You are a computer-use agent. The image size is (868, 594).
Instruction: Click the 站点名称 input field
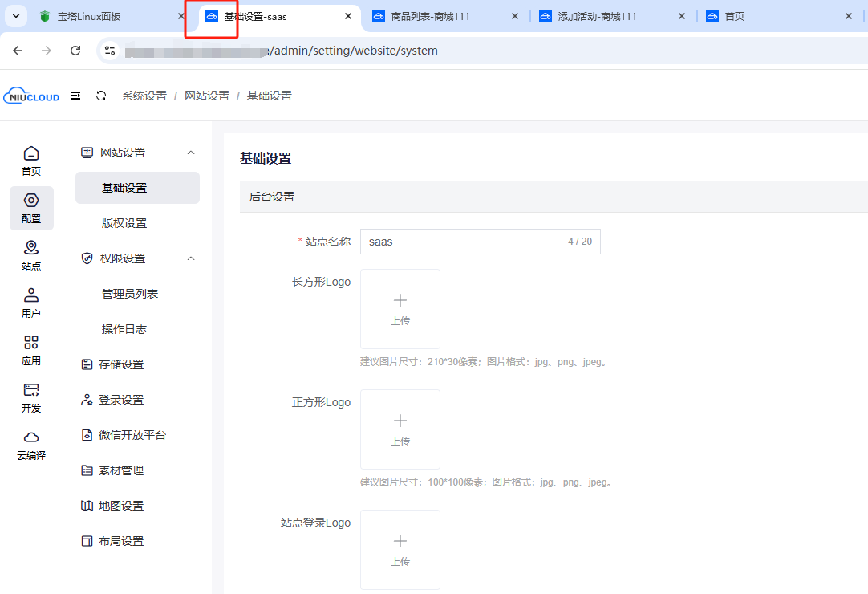coord(461,242)
